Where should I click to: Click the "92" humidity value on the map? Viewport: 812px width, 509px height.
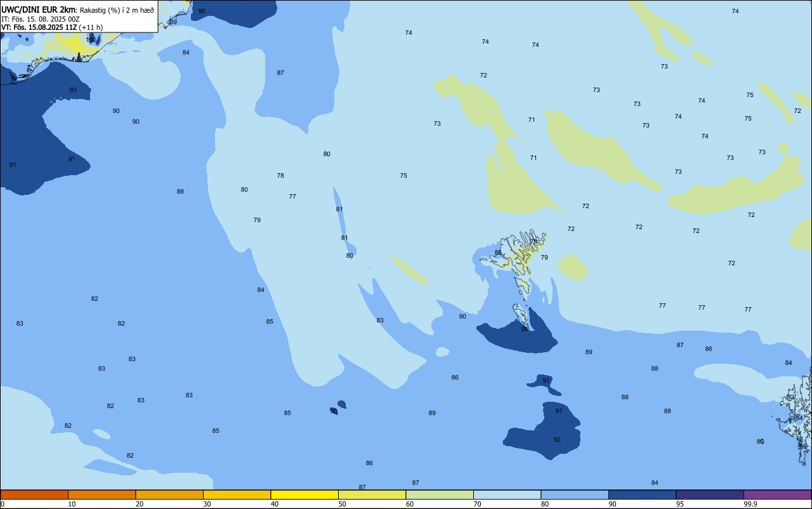(x=557, y=440)
